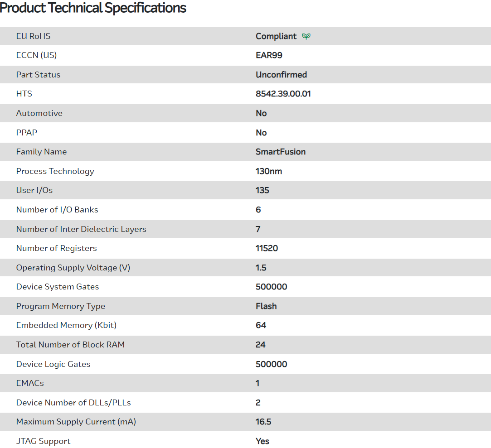Select the Automotive row label
The image size is (491, 448).
(x=39, y=113)
